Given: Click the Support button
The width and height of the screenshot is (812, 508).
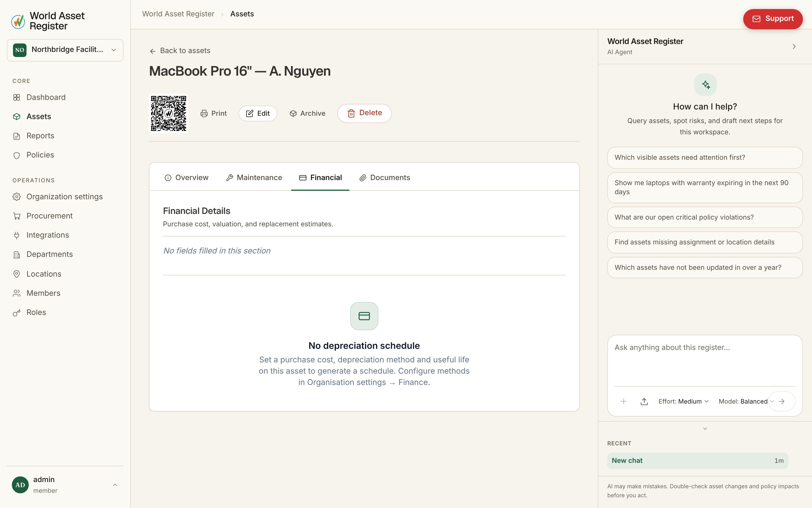Looking at the screenshot, I should pos(773,19).
